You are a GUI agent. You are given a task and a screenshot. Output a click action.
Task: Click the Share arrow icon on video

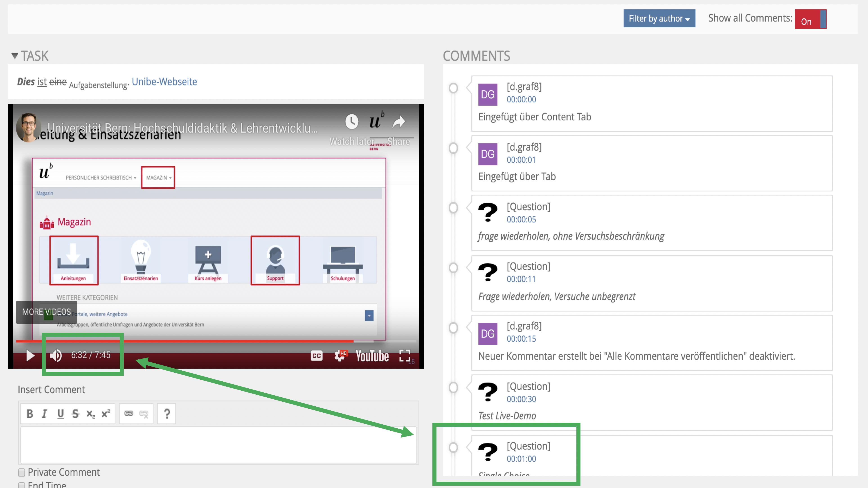point(399,122)
